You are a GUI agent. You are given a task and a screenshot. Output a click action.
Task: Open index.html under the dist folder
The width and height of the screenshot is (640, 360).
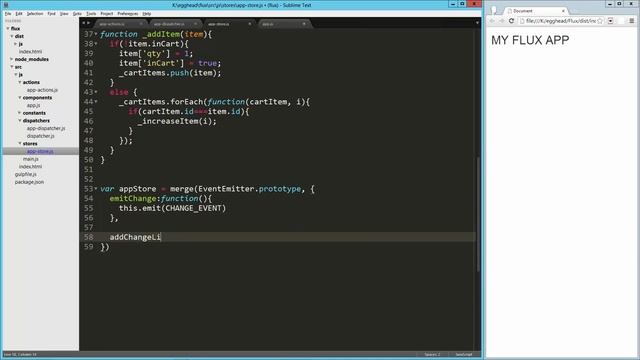[30, 51]
